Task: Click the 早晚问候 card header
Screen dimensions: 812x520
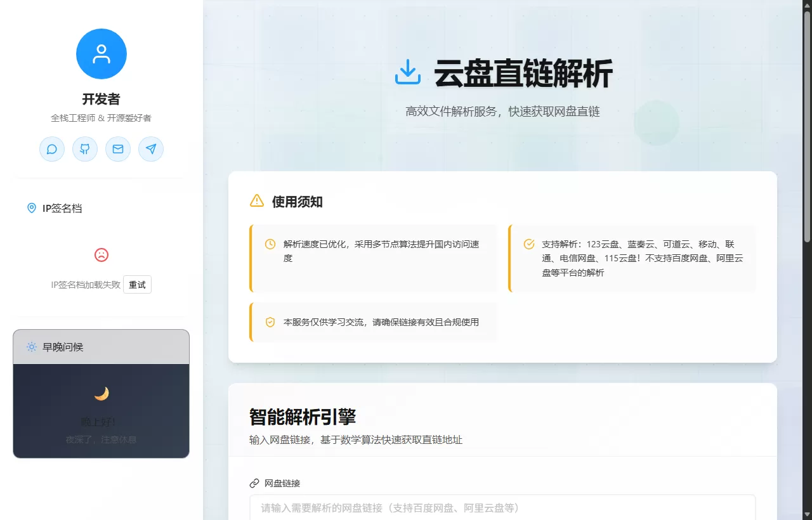Action: 101,347
